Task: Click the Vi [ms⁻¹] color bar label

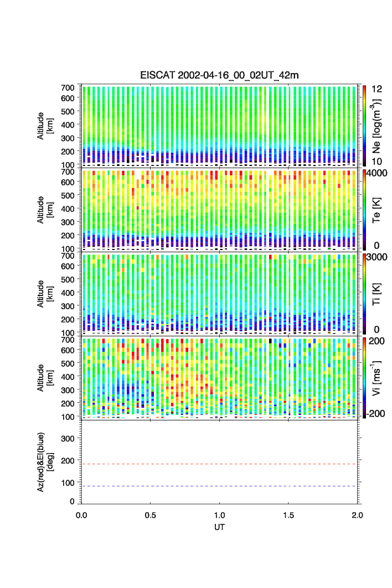Action: [378, 378]
